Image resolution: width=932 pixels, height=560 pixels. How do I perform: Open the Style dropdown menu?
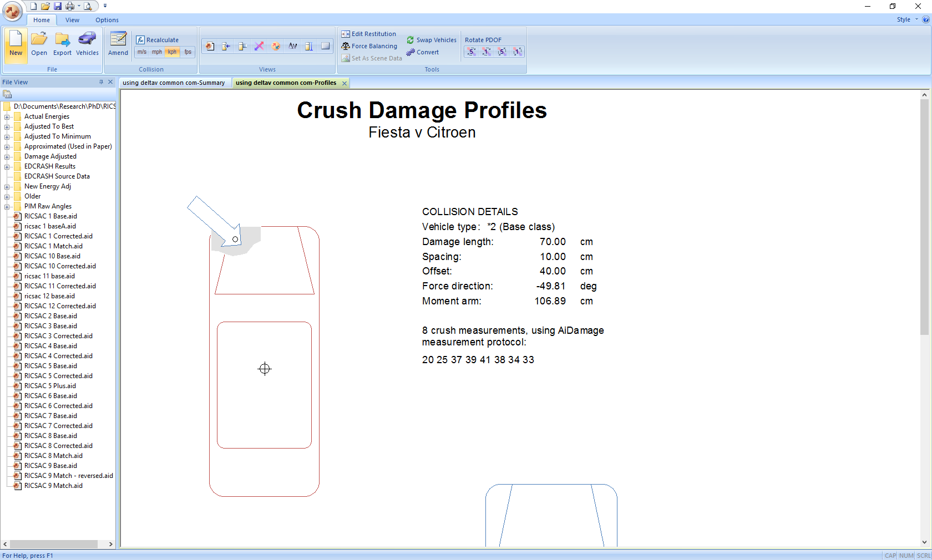pos(906,19)
